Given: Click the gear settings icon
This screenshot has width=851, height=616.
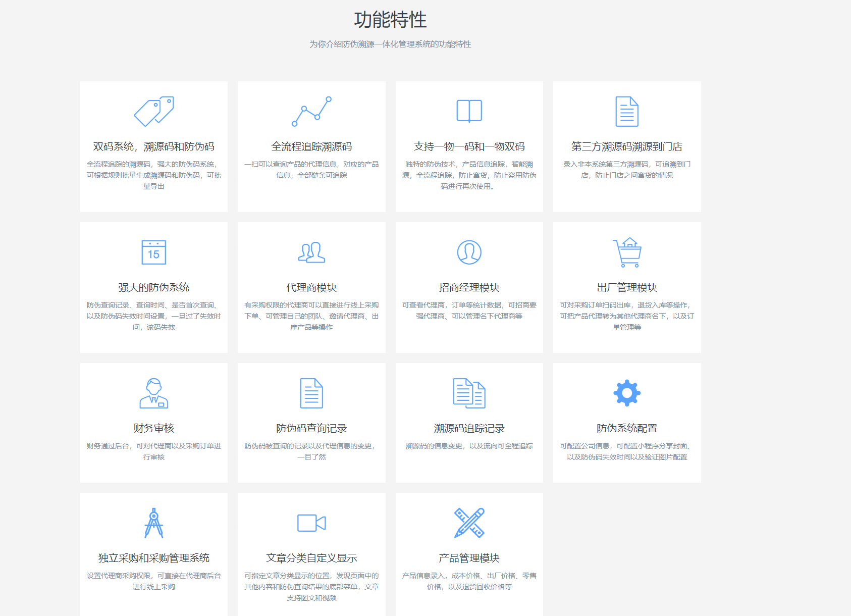Looking at the screenshot, I should click(x=627, y=393).
